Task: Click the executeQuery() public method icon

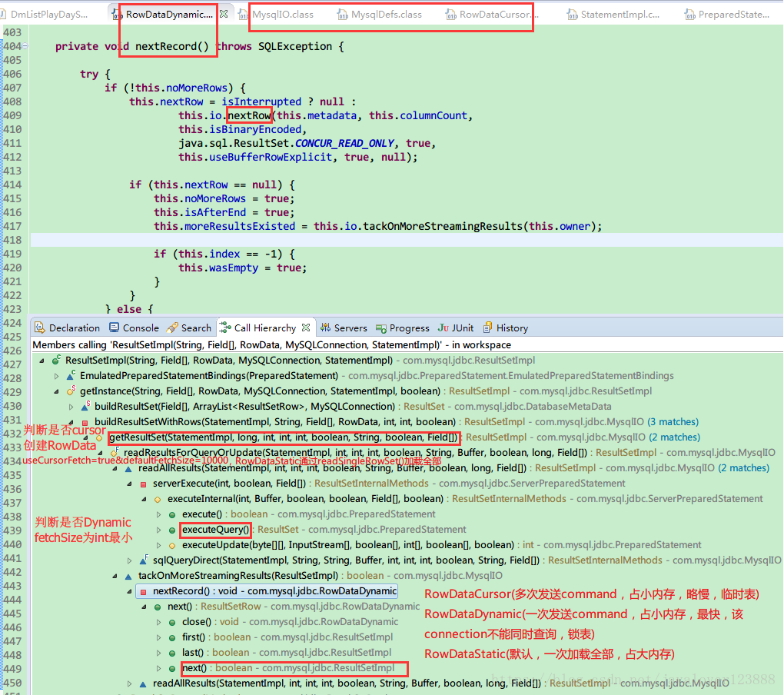Action: pos(172,530)
